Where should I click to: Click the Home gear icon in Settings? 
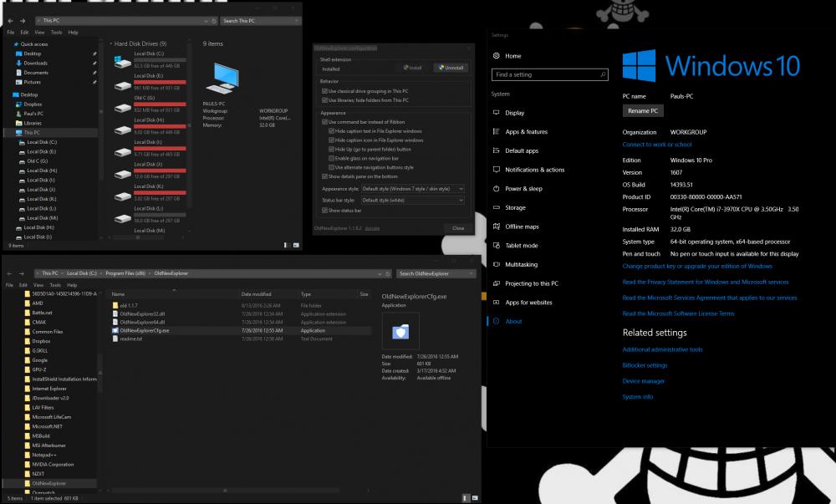coord(497,56)
